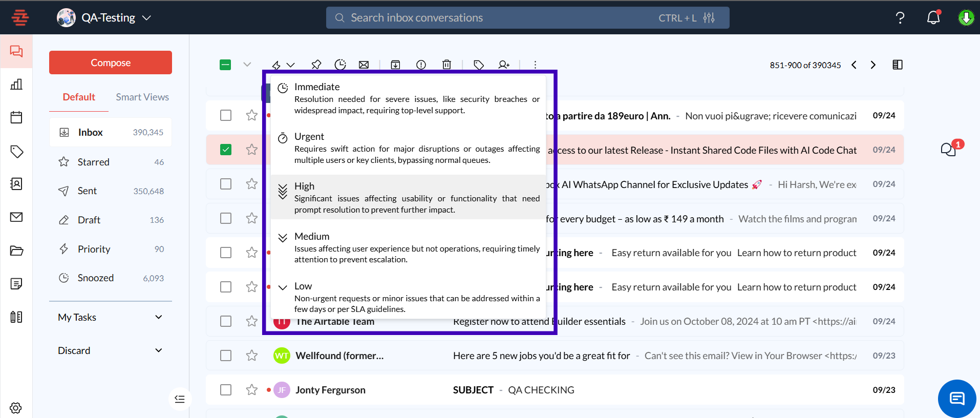This screenshot has height=418, width=980.
Task: Uncheck the selected highlighted conversation checkbox
Action: click(226, 150)
